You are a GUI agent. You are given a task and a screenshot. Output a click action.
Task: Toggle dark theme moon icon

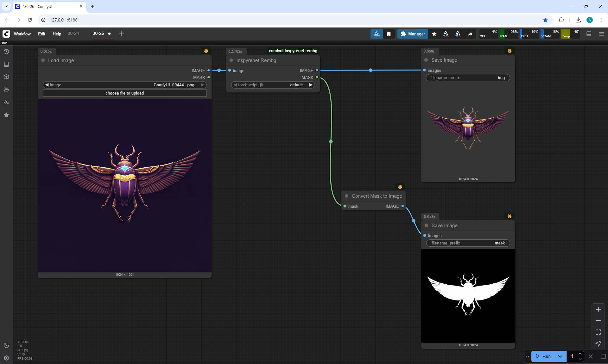point(6,345)
